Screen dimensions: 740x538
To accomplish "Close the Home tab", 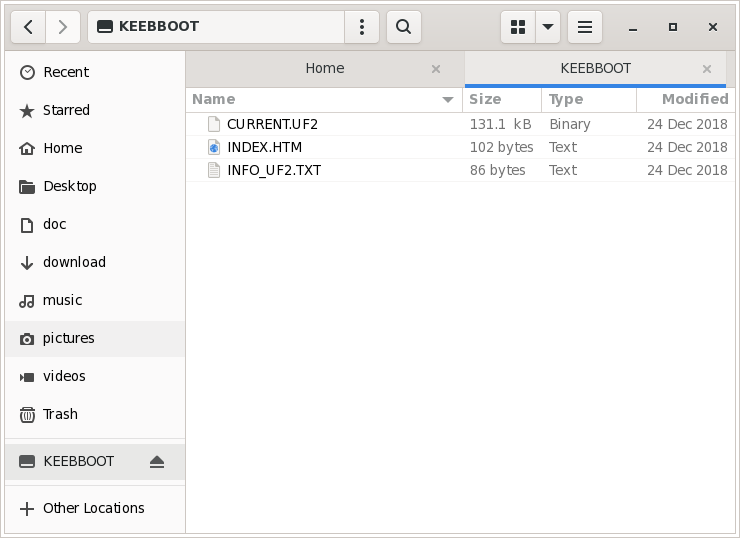I will [436, 69].
